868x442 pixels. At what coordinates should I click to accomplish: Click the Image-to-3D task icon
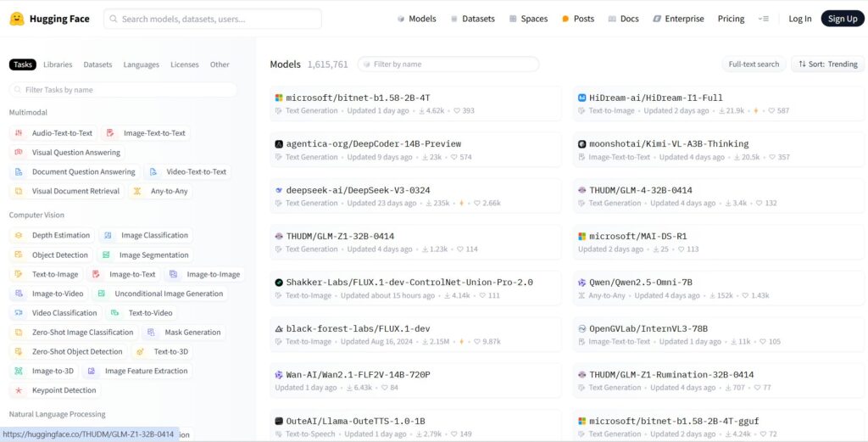(x=19, y=371)
